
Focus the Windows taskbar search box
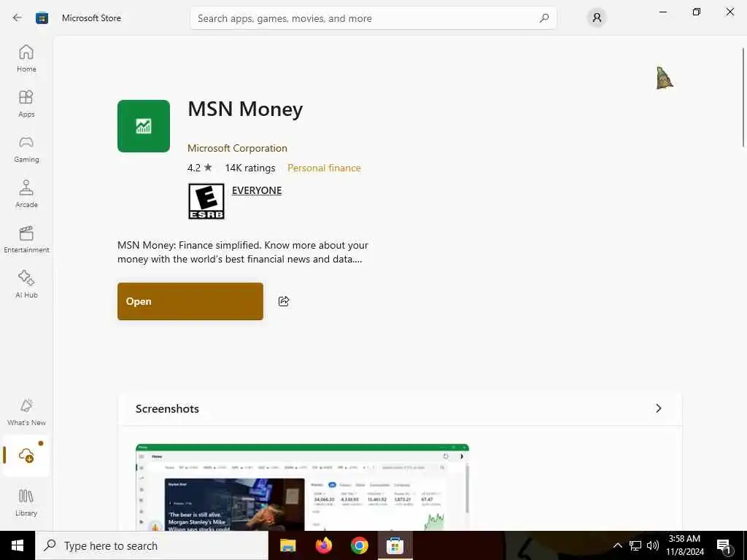point(152,545)
